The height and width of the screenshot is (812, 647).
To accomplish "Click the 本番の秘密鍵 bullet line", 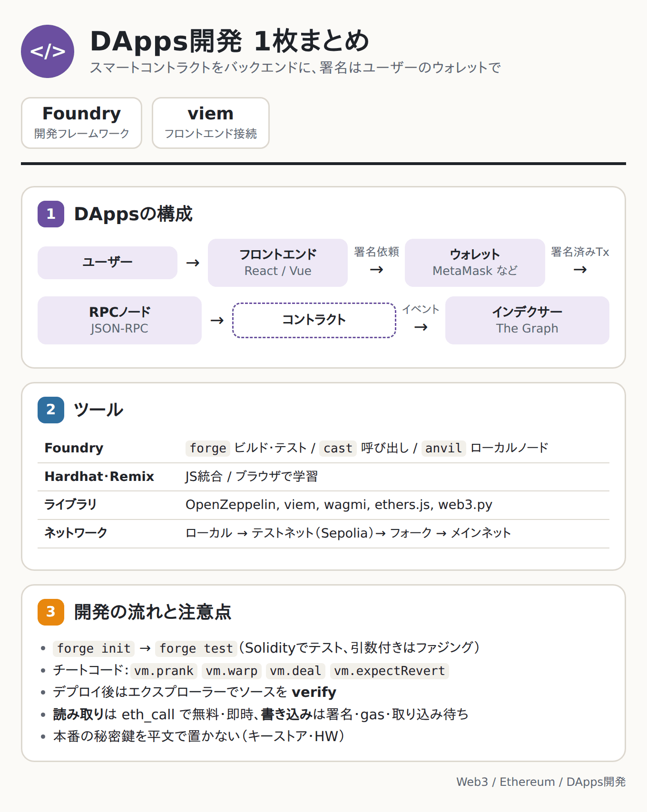I will coord(198,736).
